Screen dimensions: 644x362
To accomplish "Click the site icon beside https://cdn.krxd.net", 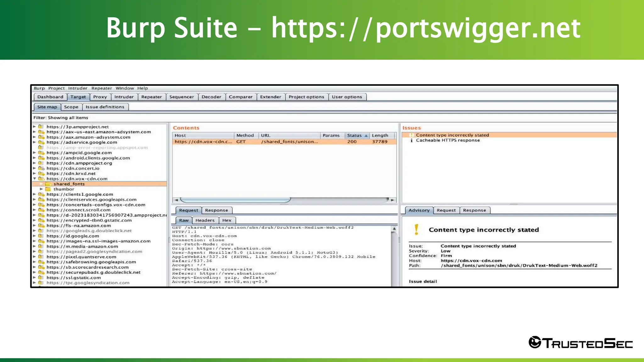I will pos(41,173).
